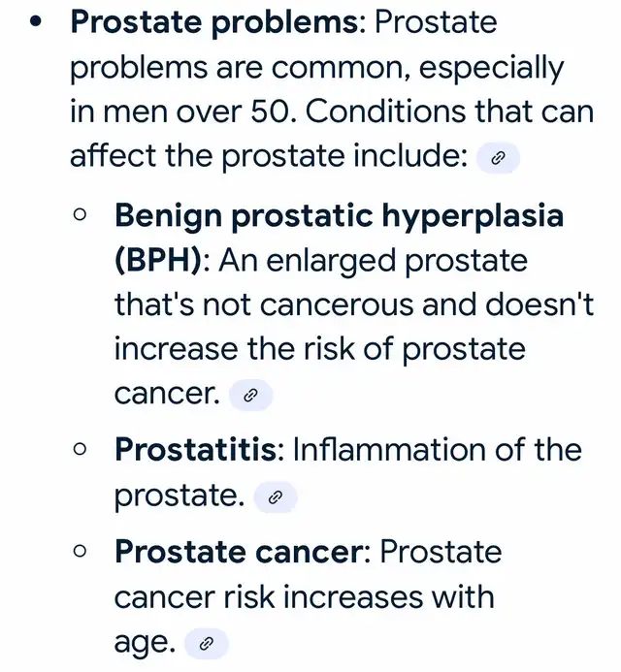
Task: Click the bold 'Prostate problems' heading
Action: pyautogui.click(x=214, y=22)
